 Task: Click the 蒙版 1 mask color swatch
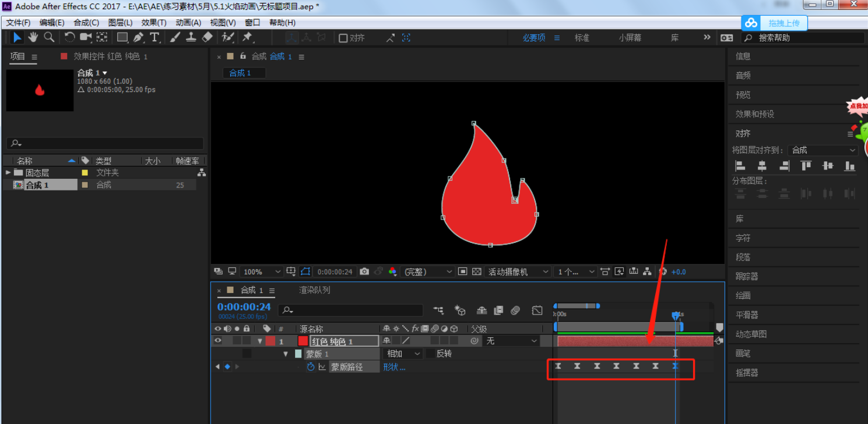pos(298,354)
